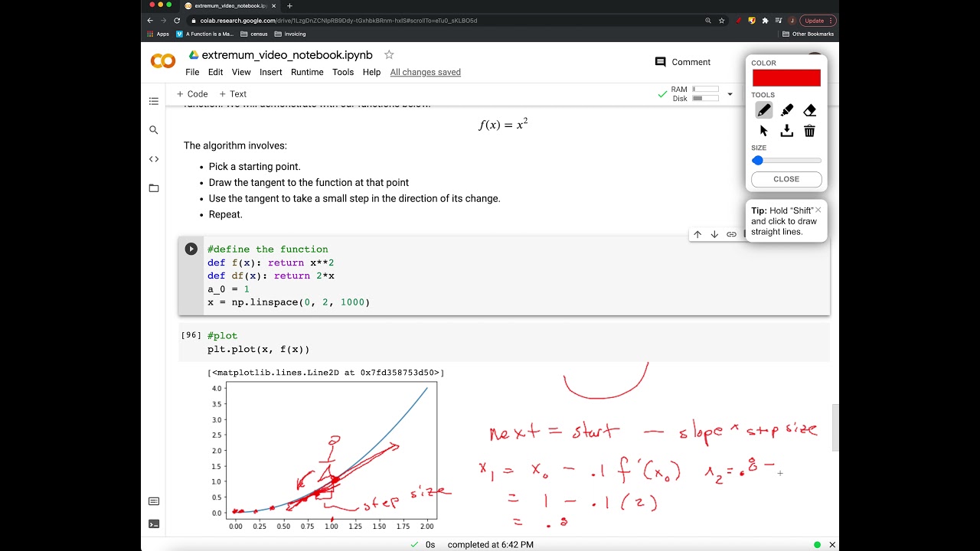
Task: Click the trash icon to clear drawings
Action: click(x=809, y=131)
